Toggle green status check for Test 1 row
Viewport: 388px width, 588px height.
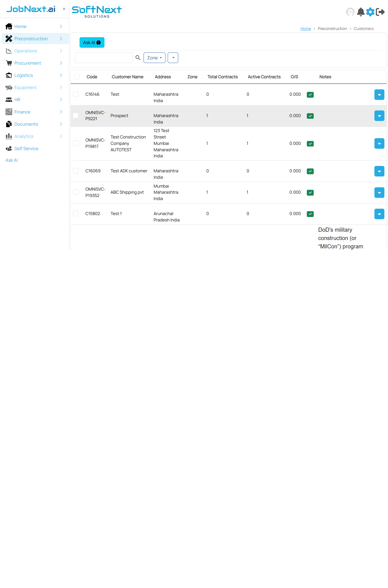coord(310,214)
